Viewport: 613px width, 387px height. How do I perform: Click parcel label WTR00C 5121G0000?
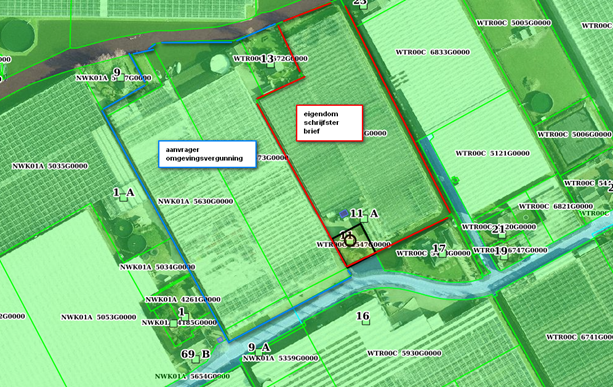click(x=493, y=153)
